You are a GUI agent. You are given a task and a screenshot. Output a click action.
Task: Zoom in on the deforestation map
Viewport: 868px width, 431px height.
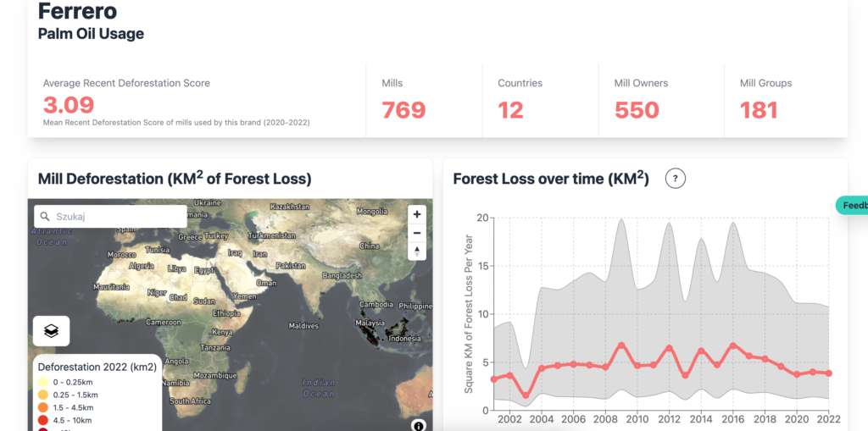click(417, 214)
